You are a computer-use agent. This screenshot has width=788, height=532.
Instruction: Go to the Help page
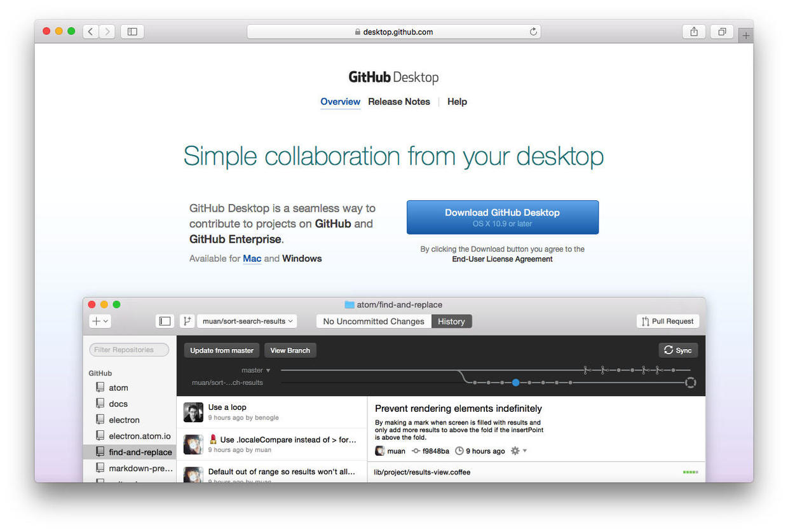457,102
